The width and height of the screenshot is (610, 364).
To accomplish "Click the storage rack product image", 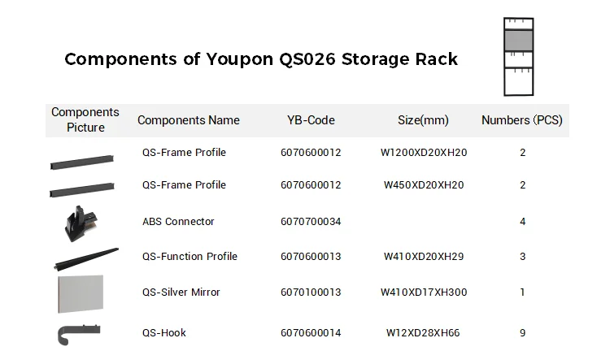I will click(518, 57).
